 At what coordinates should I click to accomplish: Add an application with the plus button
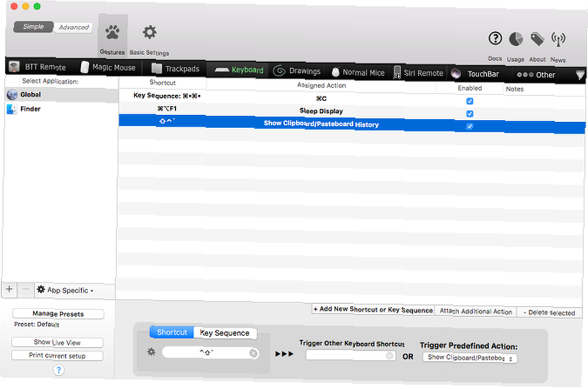click(x=9, y=289)
